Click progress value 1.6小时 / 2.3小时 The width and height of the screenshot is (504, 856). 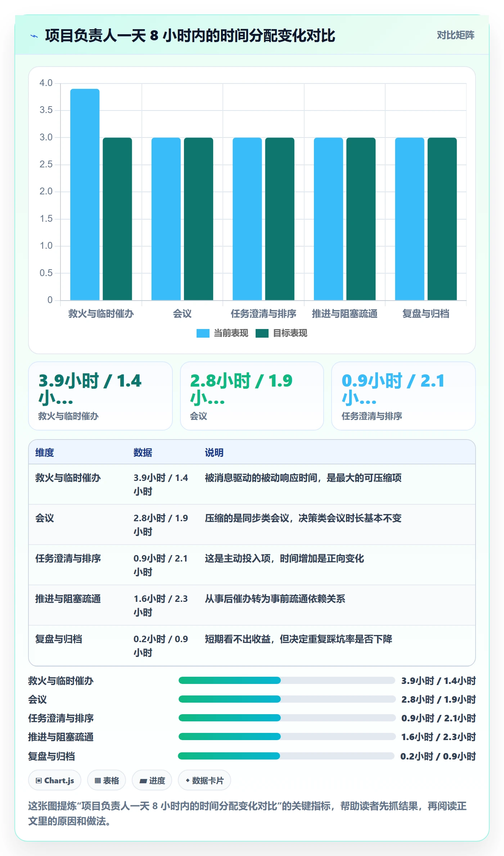(438, 737)
